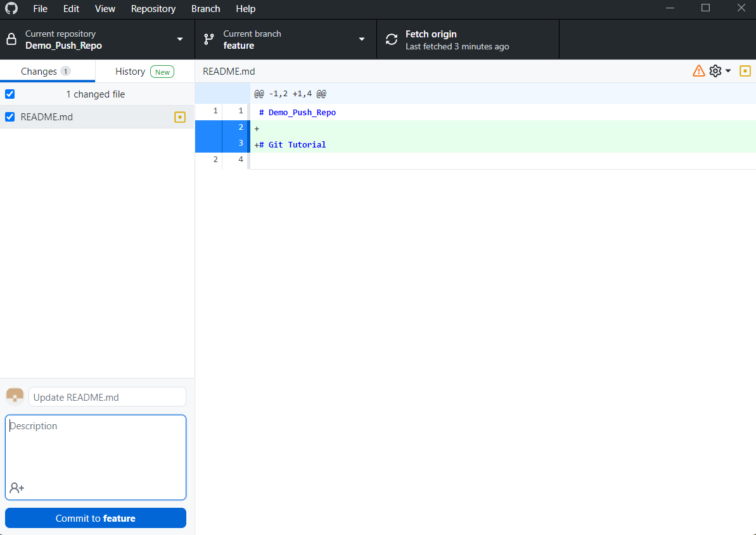Uncheck the README.md file checkbox
The width and height of the screenshot is (756, 535).
pos(10,117)
